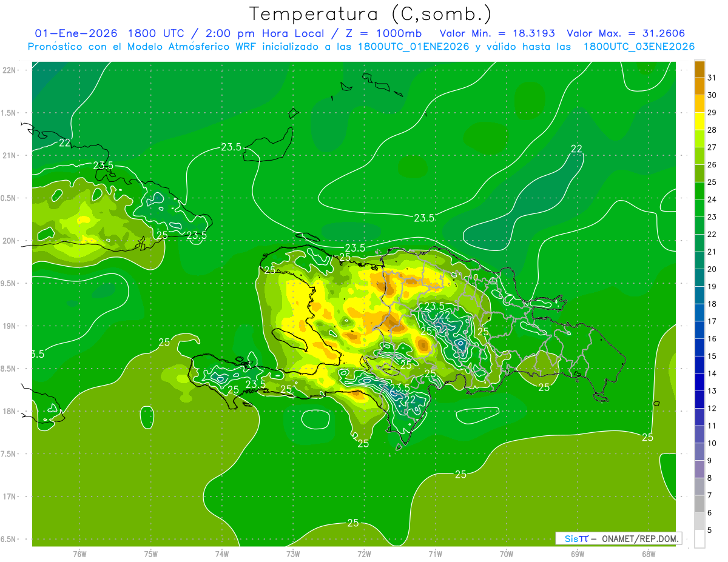This screenshot has height=562, width=728.
Task: Pick the blue swatch between 16 and 17
Action: 699,330
